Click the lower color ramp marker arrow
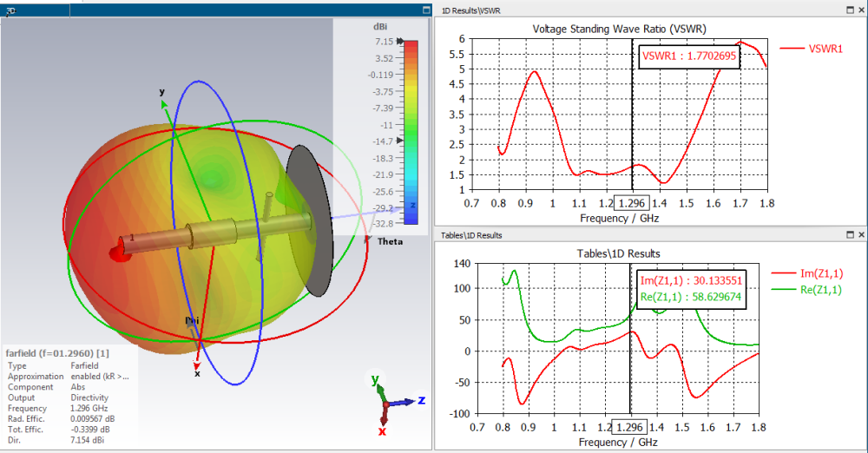Image resolution: width=868 pixels, height=453 pixels. 399,141
